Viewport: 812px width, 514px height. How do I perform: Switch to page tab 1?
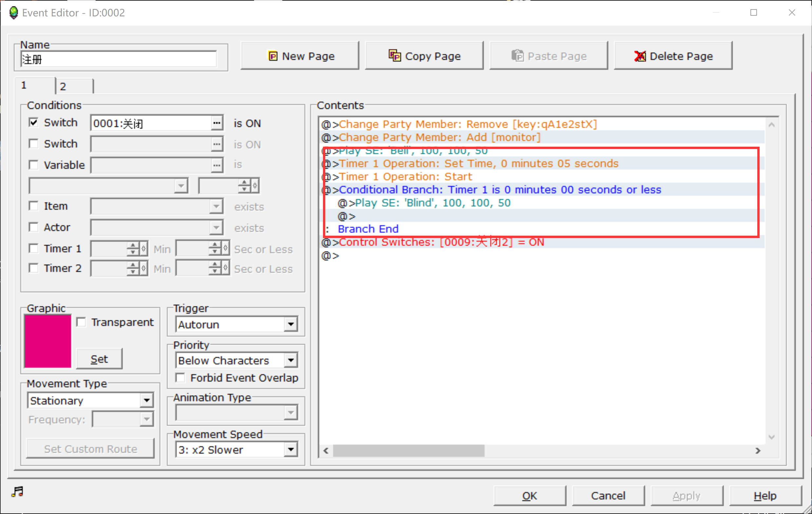[x=34, y=85]
